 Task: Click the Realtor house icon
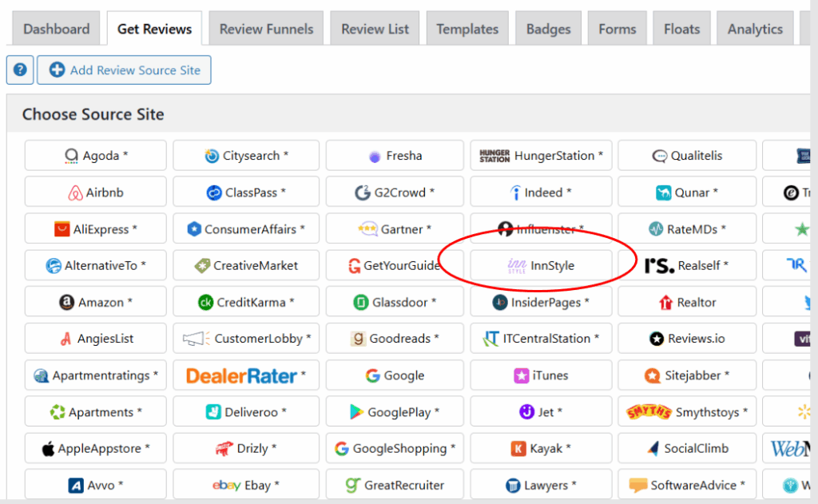(x=665, y=303)
